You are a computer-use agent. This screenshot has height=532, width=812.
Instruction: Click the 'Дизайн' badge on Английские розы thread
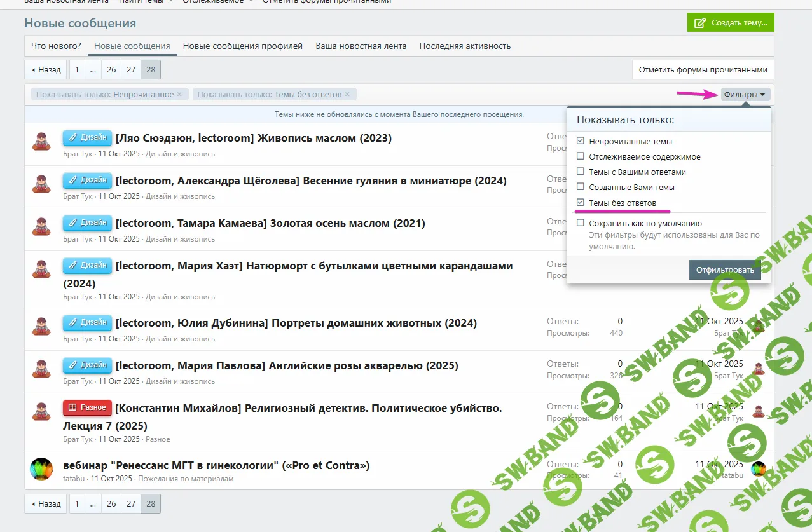coord(87,365)
